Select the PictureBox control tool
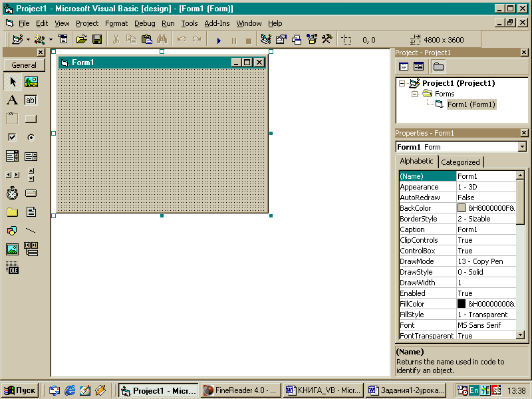The image size is (532, 399). pyautogui.click(x=31, y=82)
